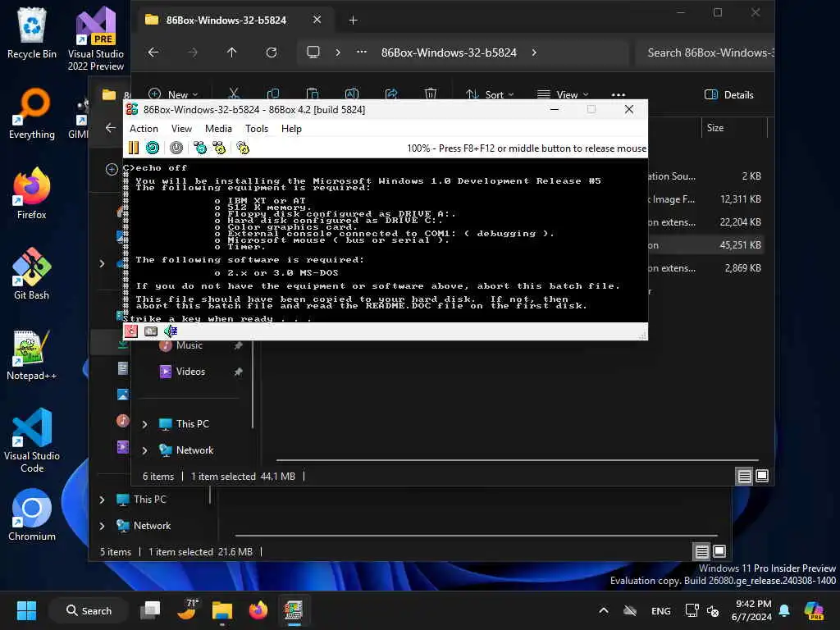Open Git Bash desktop icon
Screen dimensions: 840x630
32,274
